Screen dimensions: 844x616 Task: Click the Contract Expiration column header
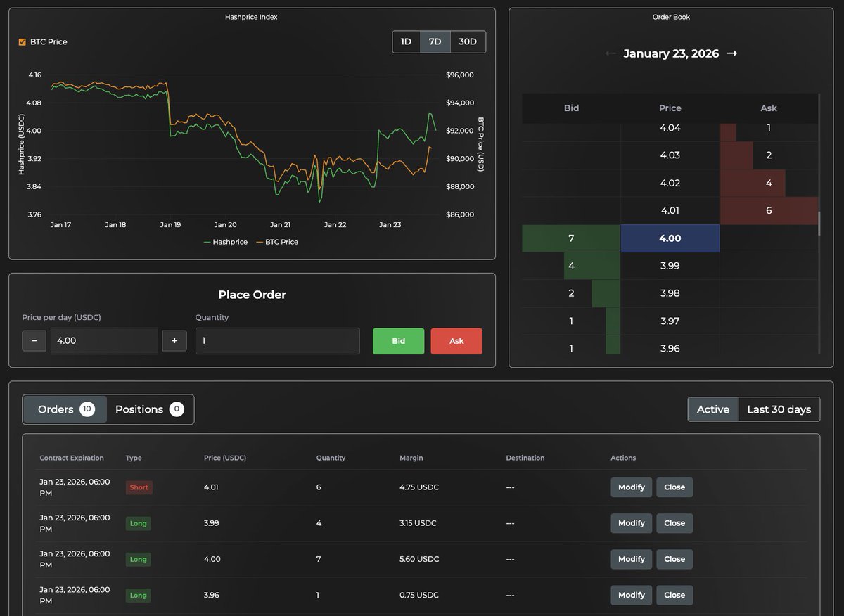[72, 458]
